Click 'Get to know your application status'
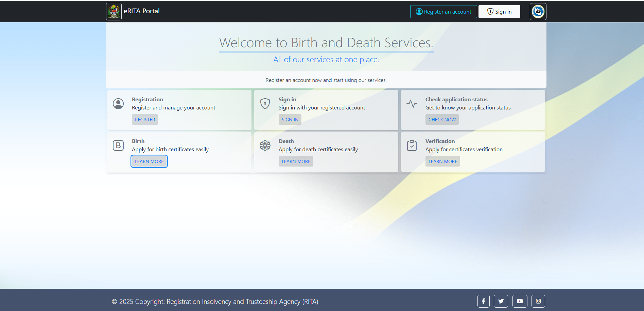The image size is (644, 311). (468, 108)
